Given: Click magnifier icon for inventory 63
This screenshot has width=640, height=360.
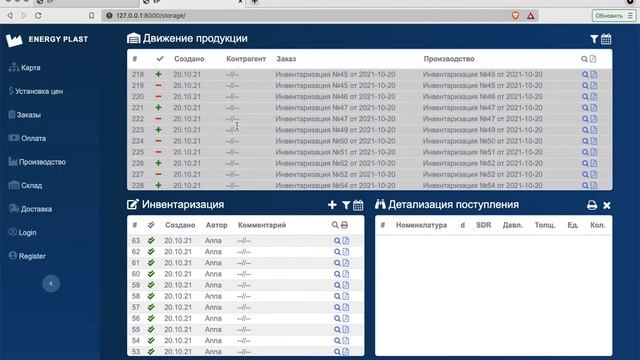Looking at the screenshot, I should pyautogui.click(x=337, y=241).
